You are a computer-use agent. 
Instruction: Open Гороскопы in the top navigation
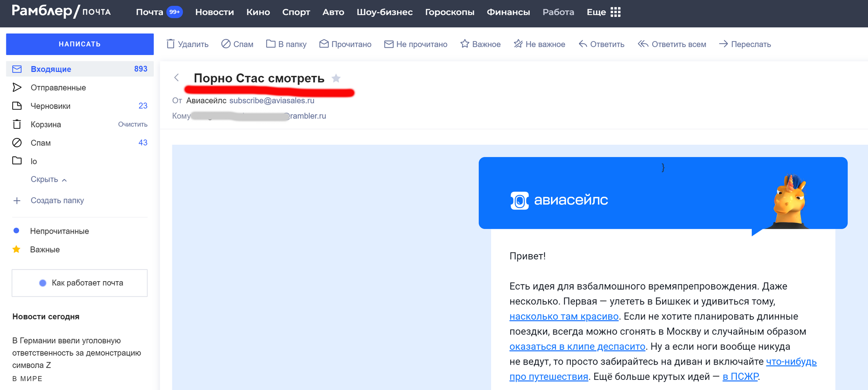(x=450, y=12)
